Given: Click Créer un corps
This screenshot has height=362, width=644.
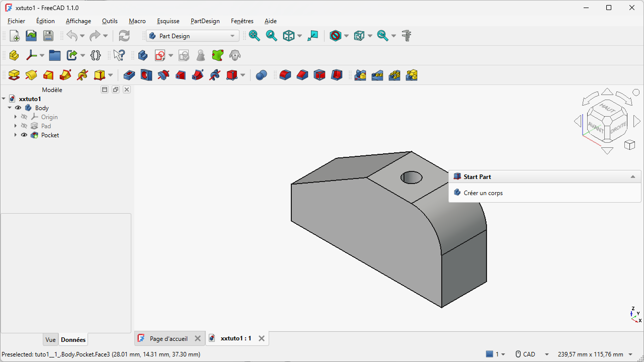Looking at the screenshot, I should (x=483, y=193).
